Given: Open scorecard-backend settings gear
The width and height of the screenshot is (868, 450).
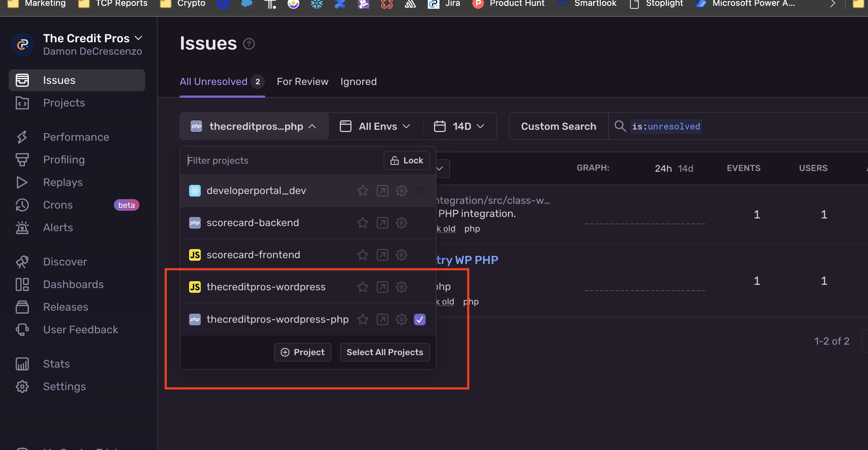Looking at the screenshot, I should pos(402,223).
